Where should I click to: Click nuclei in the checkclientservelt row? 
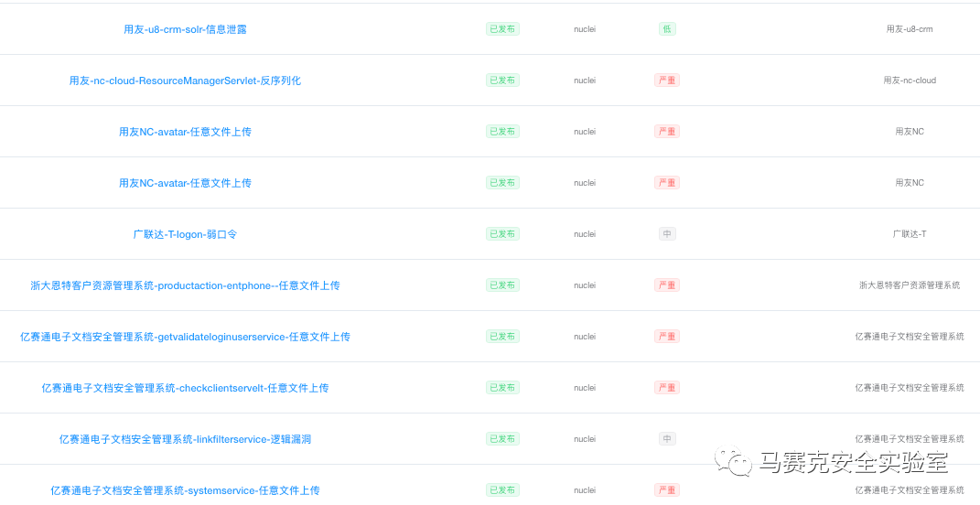585,388
